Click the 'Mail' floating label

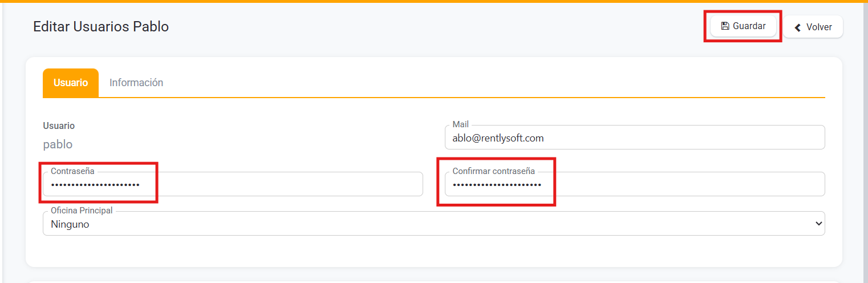point(460,124)
